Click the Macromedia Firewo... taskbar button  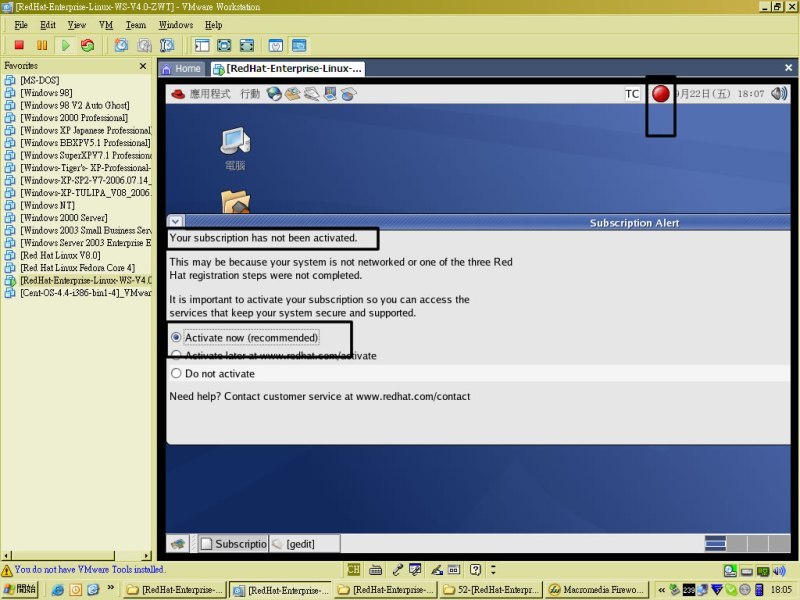tap(596, 589)
